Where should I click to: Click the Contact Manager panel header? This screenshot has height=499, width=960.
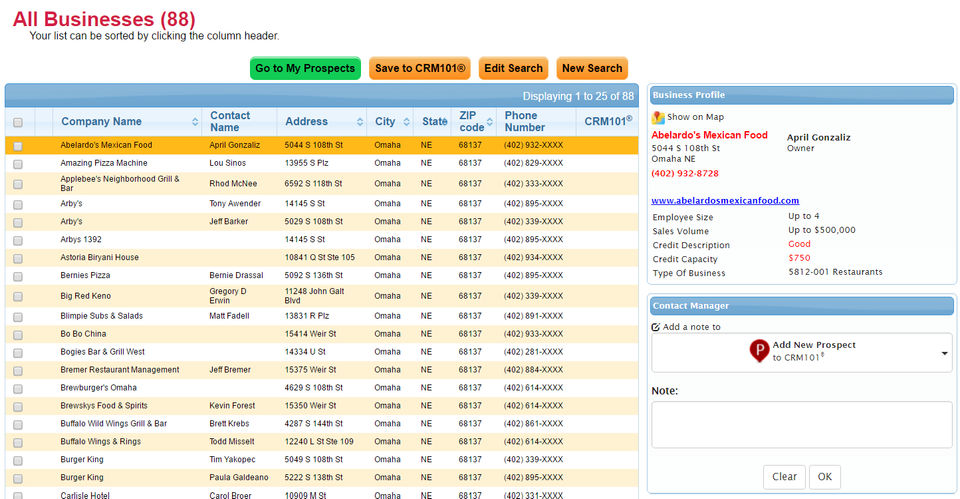[x=802, y=306]
